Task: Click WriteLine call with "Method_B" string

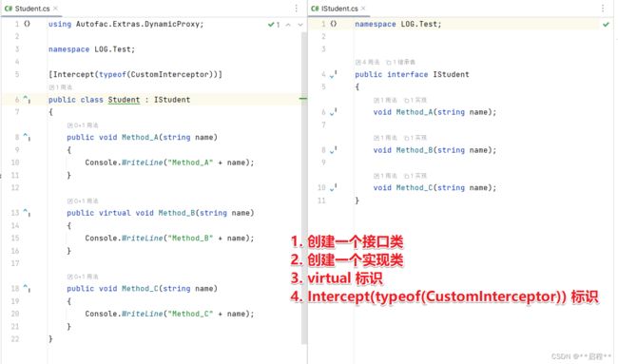Action: pyautogui.click(x=169, y=238)
